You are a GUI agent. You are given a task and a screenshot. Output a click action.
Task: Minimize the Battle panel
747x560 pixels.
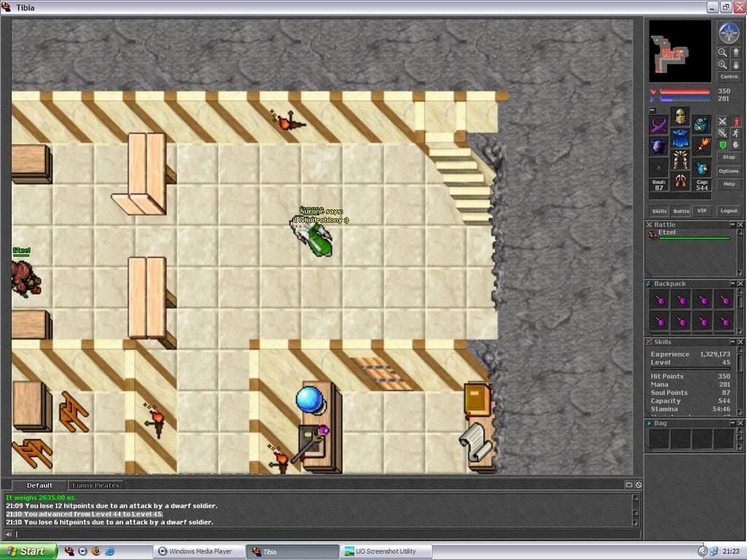732,225
